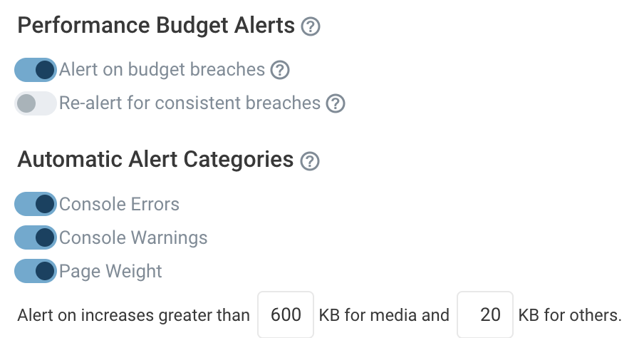Click the 'Console Warnings' label text
Image resolution: width=644 pixels, height=338 pixels.
click(x=133, y=237)
